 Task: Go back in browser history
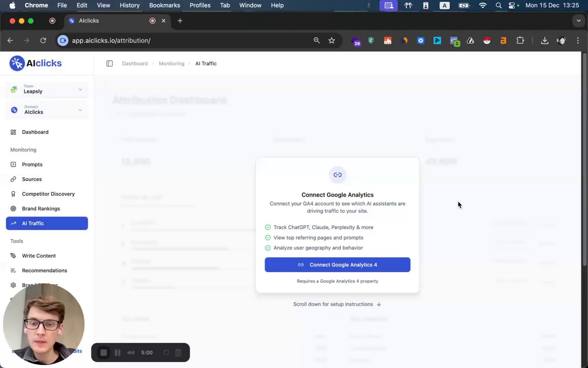tap(10, 40)
